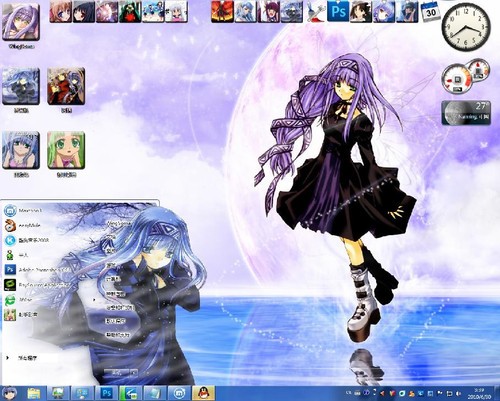Viewport: 500px width, 401px height.
Task: Open the green e browser entry in start menu
Action: (x=18, y=300)
